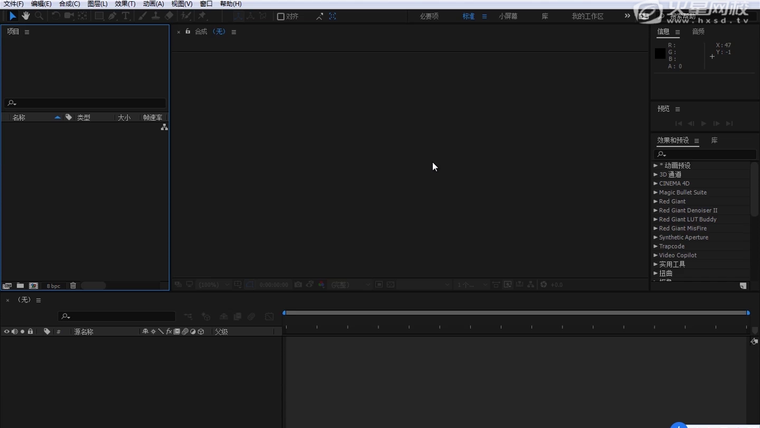The height and width of the screenshot is (428, 760).
Task: Toggle the lock column header in timeline
Action: point(30,331)
